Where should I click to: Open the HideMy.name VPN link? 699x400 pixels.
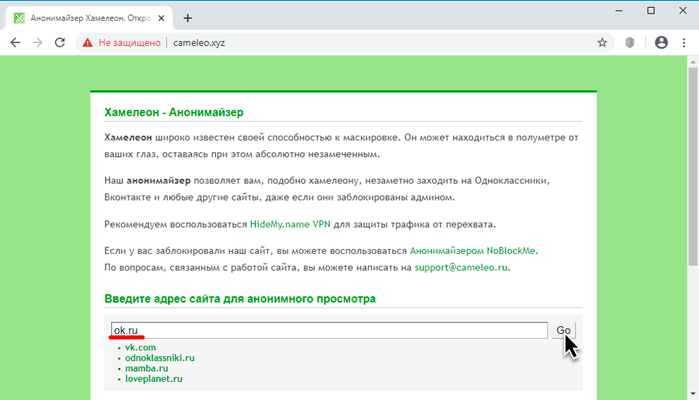[290, 224]
